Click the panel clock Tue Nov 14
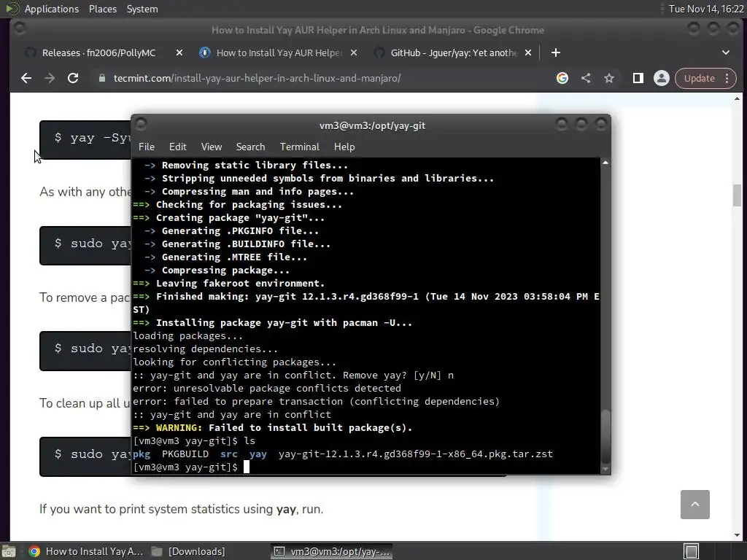 coord(706,9)
